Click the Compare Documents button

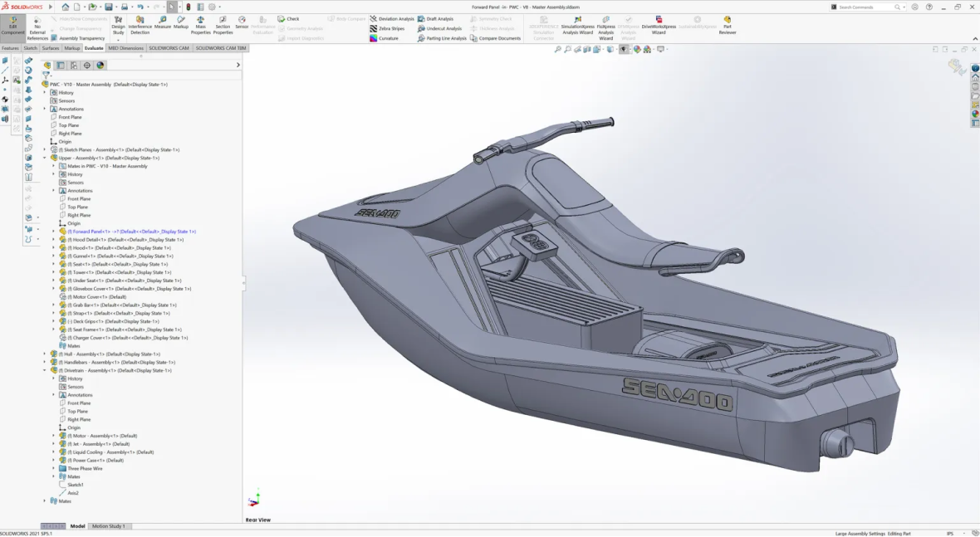(x=496, y=38)
